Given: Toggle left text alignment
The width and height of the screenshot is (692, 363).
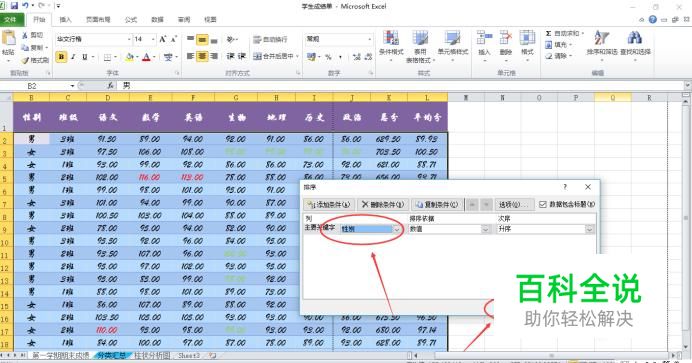Looking at the screenshot, I should tap(190, 56).
